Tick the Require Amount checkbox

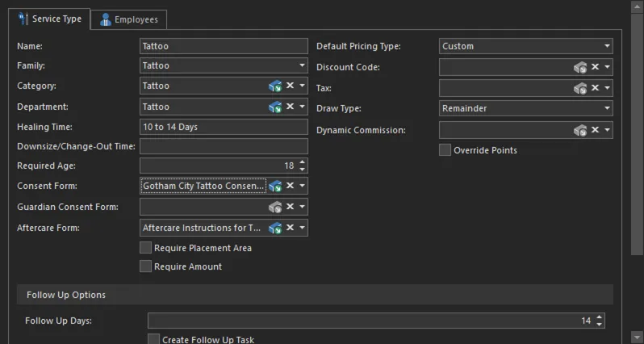[145, 266]
